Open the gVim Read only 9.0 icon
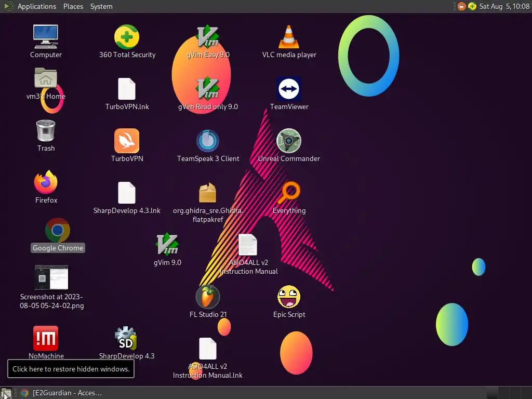Screen dimensions: 532x399 (x=208, y=89)
